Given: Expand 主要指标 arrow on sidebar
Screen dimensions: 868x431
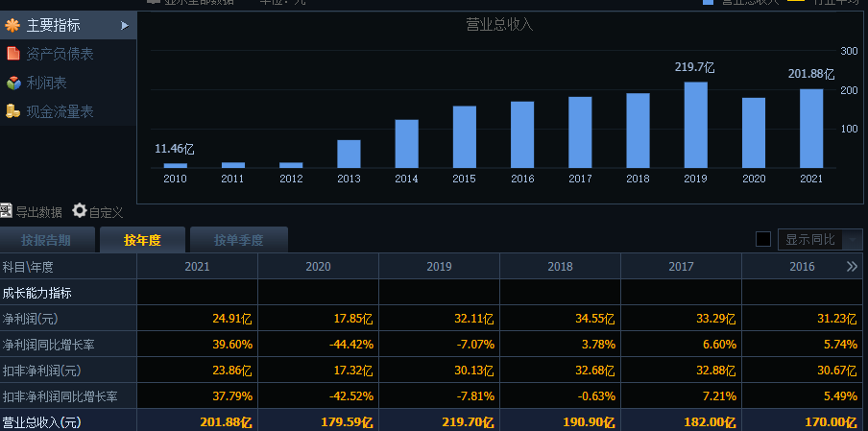Looking at the screenshot, I should [125, 26].
